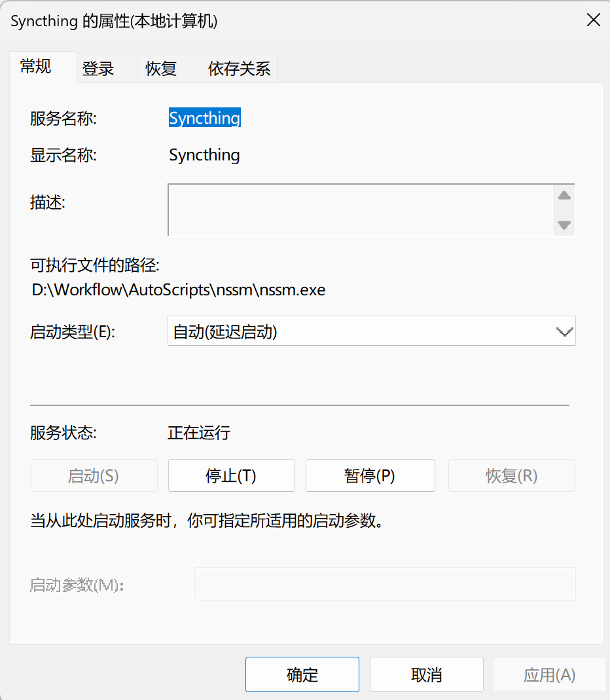The image size is (610, 700).
Task: Click the 停止(T) button
Action: click(231, 475)
